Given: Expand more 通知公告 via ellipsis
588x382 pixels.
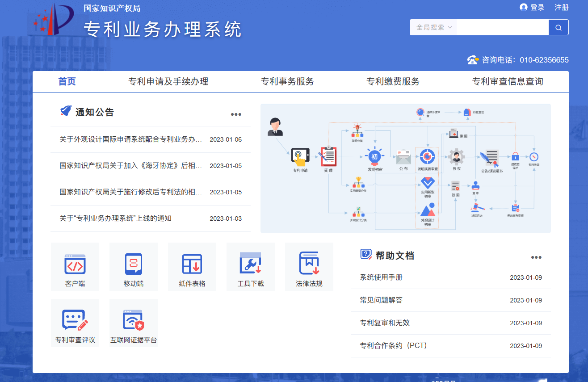Looking at the screenshot, I should pyautogui.click(x=236, y=114).
